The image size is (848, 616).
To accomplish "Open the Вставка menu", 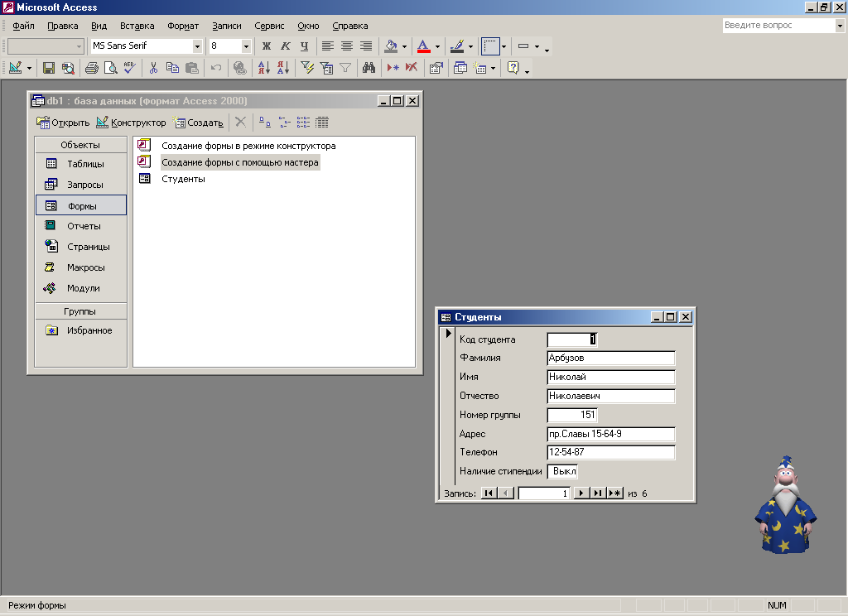I will pos(137,26).
